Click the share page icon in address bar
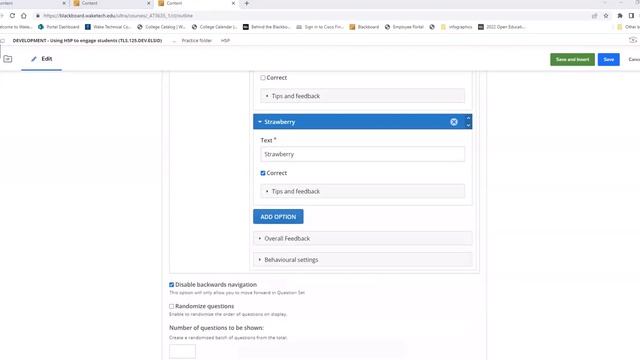The image size is (640, 360). click(x=594, y=16)
